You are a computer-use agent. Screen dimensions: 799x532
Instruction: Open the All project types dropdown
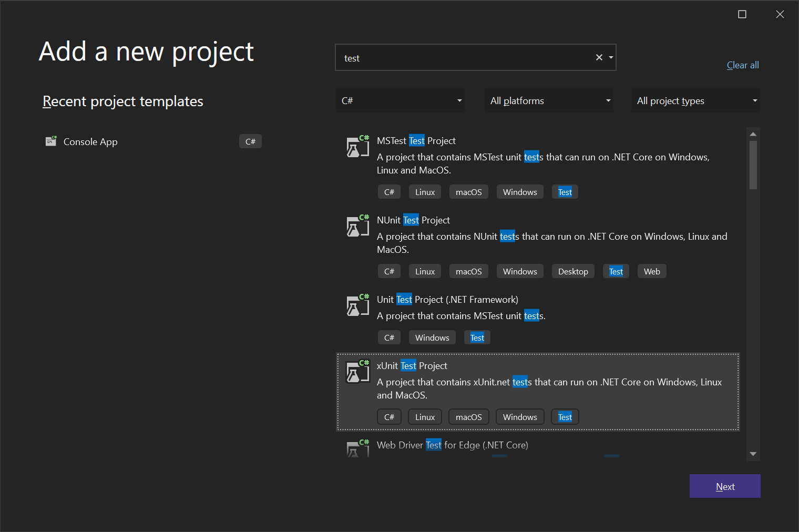coord(695,100)
